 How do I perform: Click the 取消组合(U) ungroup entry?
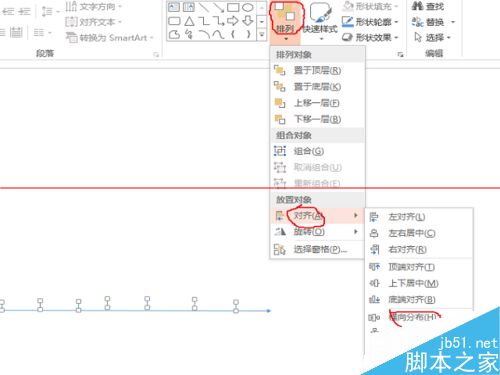(x=317, y=167)
